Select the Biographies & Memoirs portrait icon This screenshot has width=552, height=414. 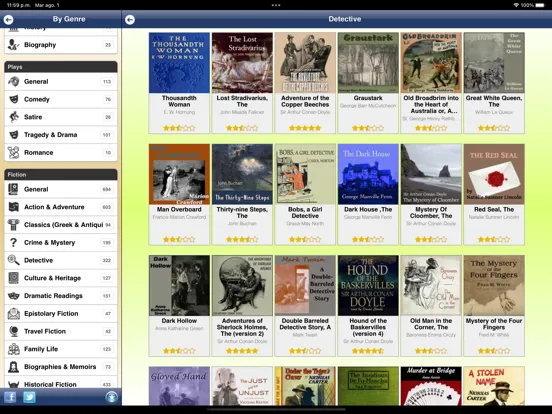[13, 367]
